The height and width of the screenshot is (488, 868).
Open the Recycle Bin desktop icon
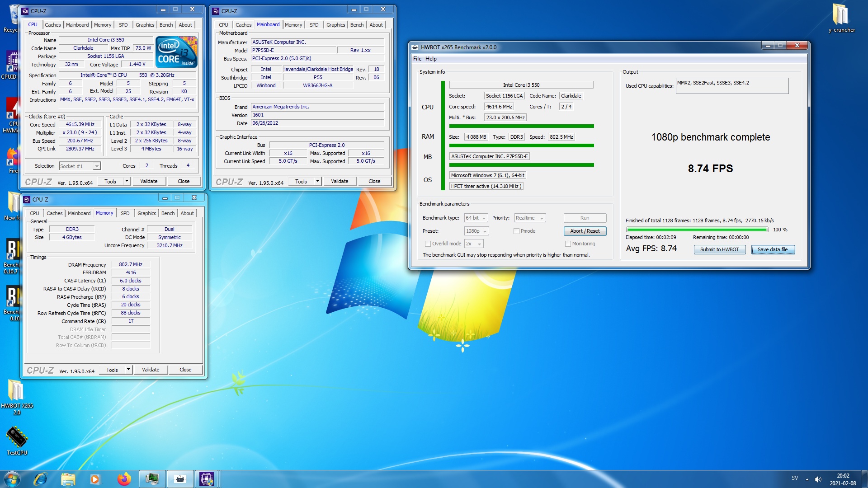[11, 19]
